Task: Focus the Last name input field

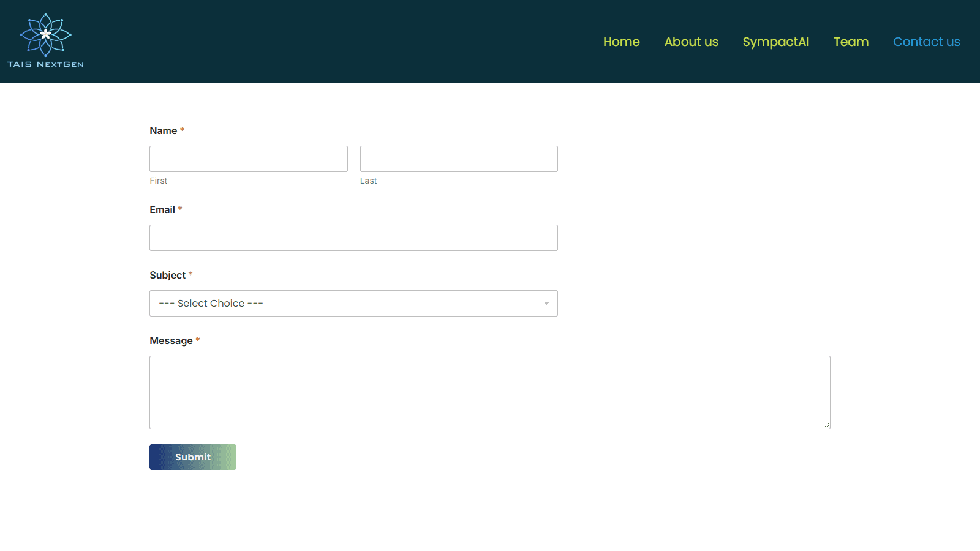Action: click(459, 159)
